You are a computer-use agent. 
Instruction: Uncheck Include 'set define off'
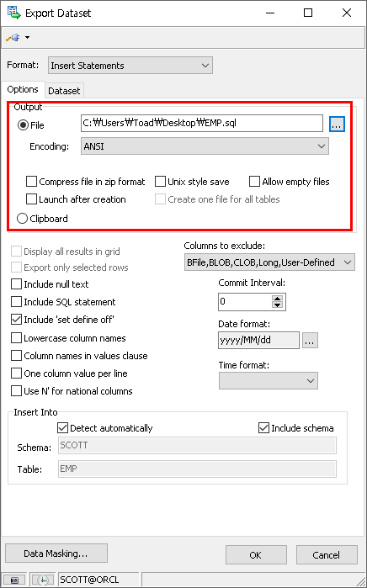click(17, 320)
